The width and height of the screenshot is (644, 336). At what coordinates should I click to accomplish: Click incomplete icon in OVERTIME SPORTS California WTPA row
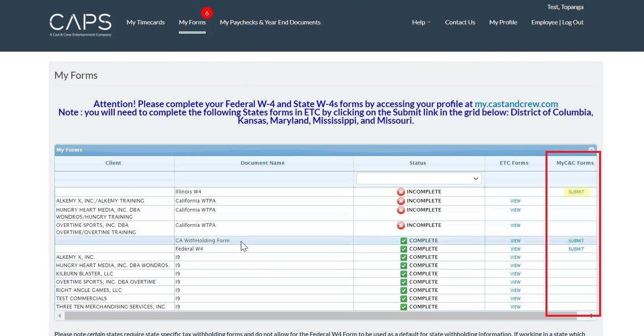(x=401, y=225)
